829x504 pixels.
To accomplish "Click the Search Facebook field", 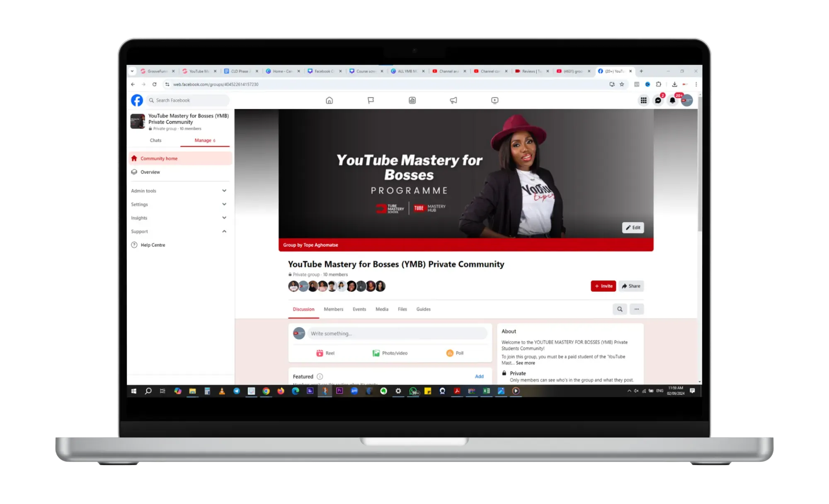I will [187, 100].
